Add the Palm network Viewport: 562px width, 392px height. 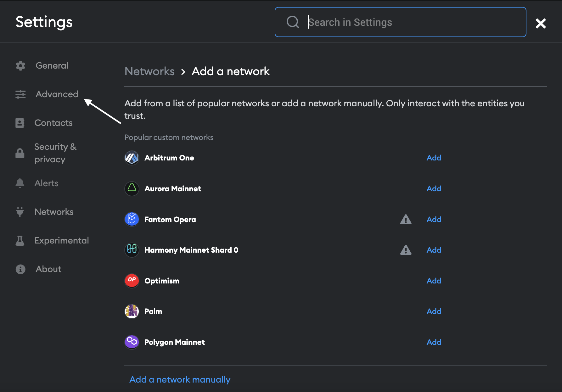[x=434, y=311]
